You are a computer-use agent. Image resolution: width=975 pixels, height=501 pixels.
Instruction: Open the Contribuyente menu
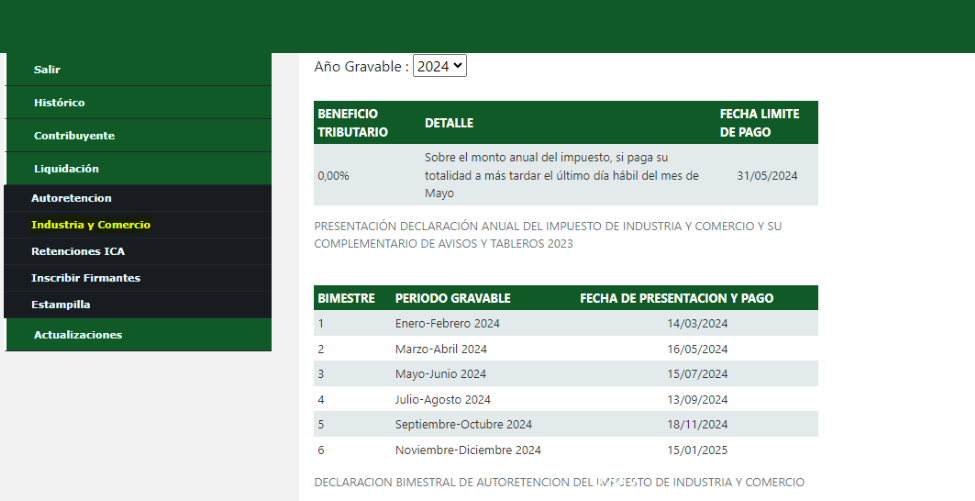(139, 136)
